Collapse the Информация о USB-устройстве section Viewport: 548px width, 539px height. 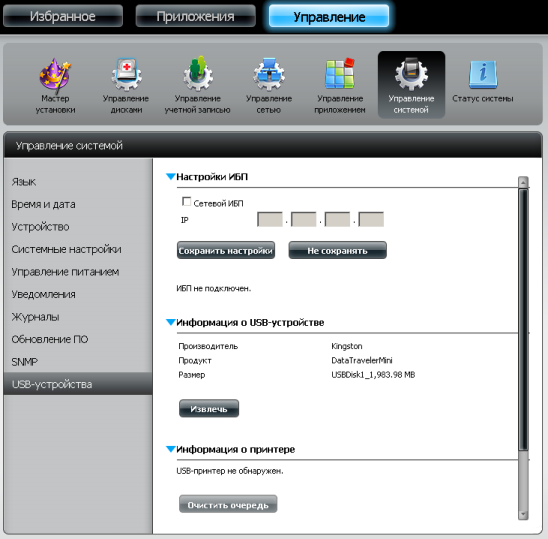coord(171,322)
